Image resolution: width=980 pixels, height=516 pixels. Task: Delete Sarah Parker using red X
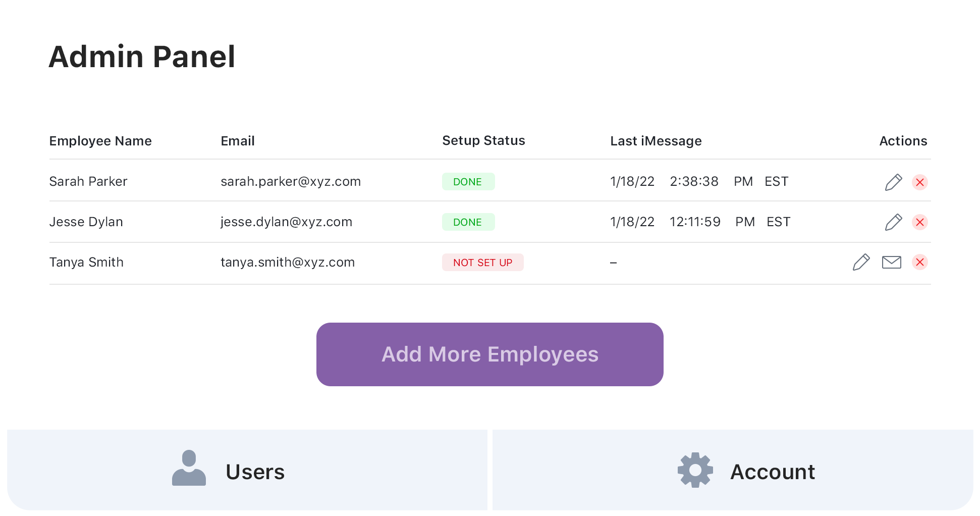click(x=919, y=182)
